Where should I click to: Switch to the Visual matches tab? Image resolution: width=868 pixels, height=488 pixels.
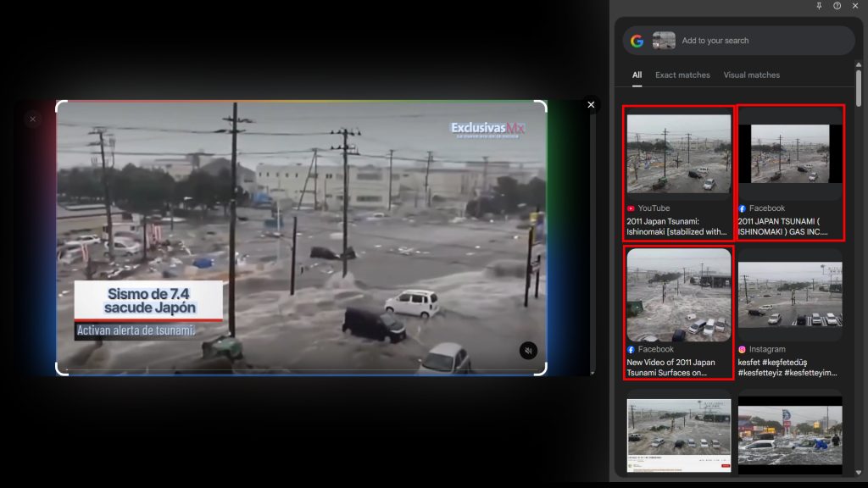tap(751, 75)
